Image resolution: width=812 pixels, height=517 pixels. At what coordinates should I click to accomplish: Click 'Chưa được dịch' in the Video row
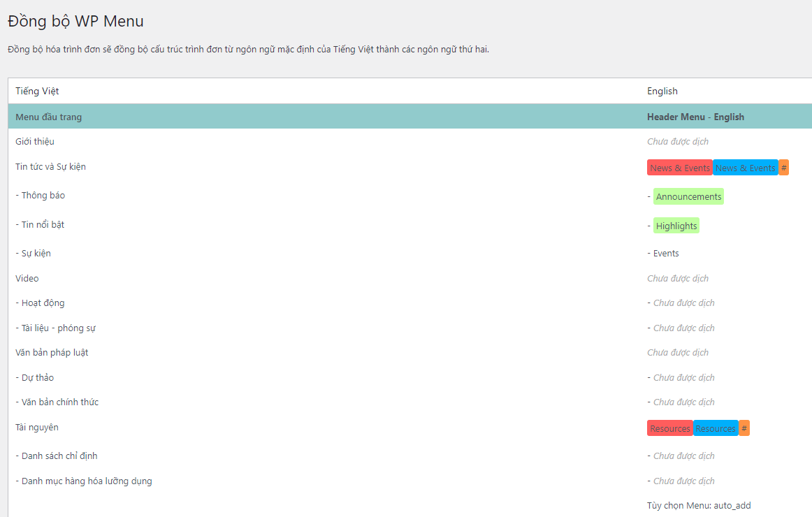tap(678, 279)
